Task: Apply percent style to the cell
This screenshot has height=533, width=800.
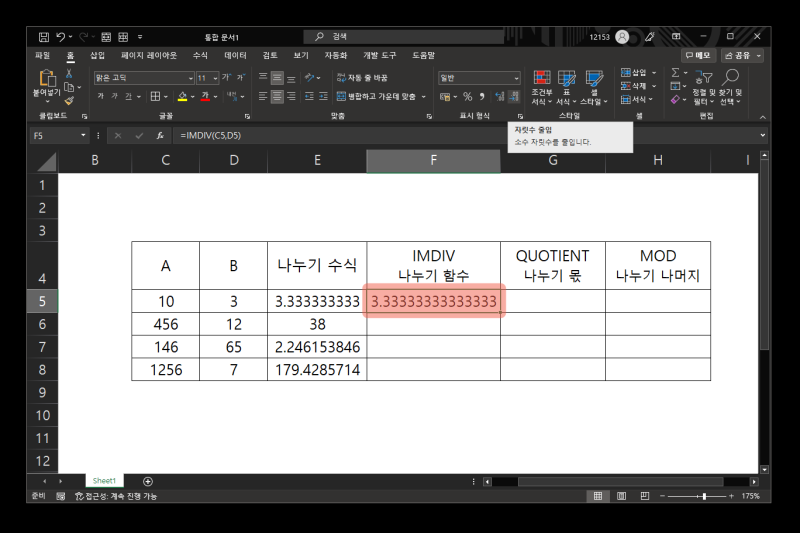Action: tap(467, 96)
